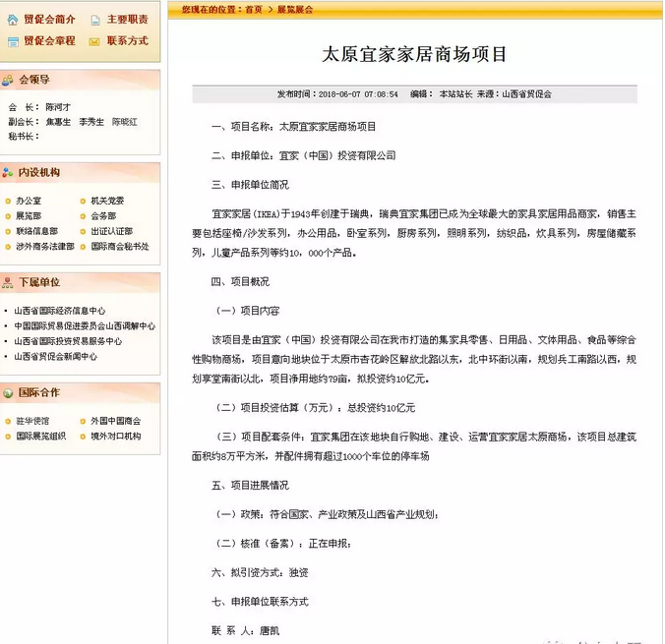Click line （二）核准（备案）：正在申报
The width and height of the screenshot is (665, 644).
pos(282,544)
